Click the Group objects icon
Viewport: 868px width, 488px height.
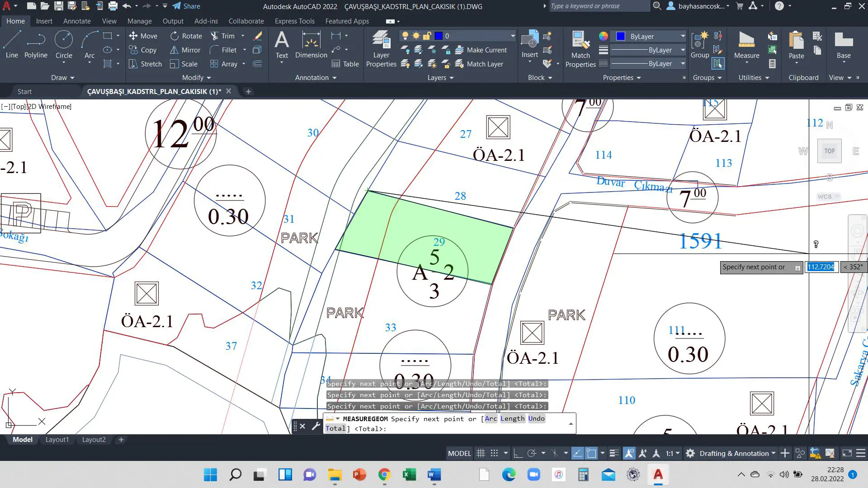point(699,44)
